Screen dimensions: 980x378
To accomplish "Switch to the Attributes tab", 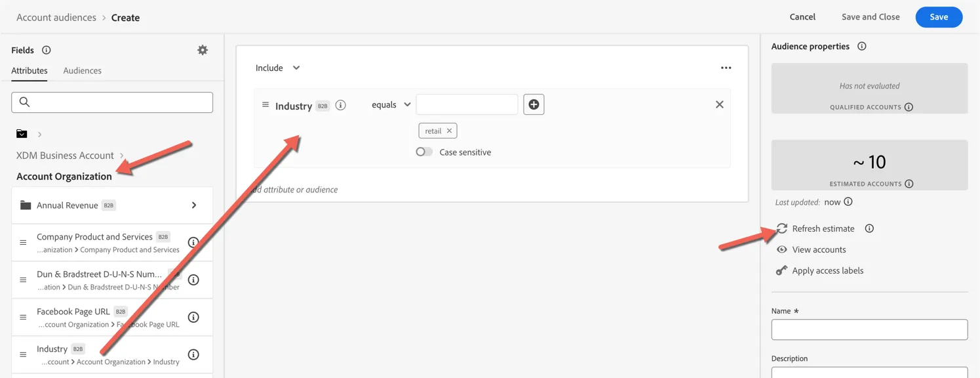I will point(29,71).
